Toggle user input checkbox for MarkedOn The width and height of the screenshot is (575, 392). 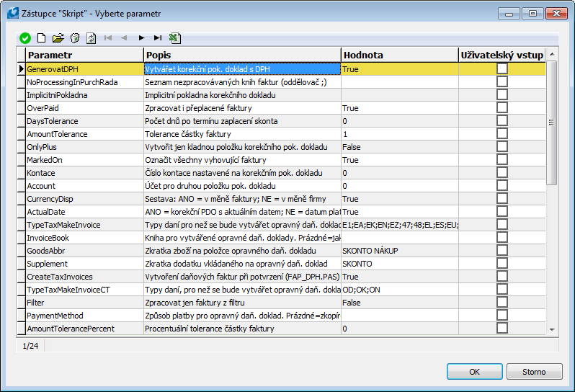coord(502,159)
